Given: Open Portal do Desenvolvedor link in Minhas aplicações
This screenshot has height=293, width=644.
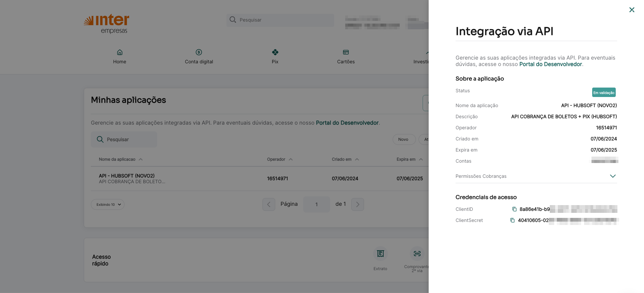Looking at the screenshot, I should tap(347, 123).
